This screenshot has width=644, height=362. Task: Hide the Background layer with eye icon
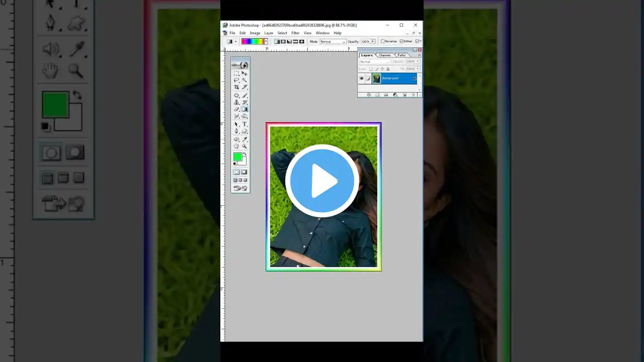pyautogui.click(x=361, y=78)
